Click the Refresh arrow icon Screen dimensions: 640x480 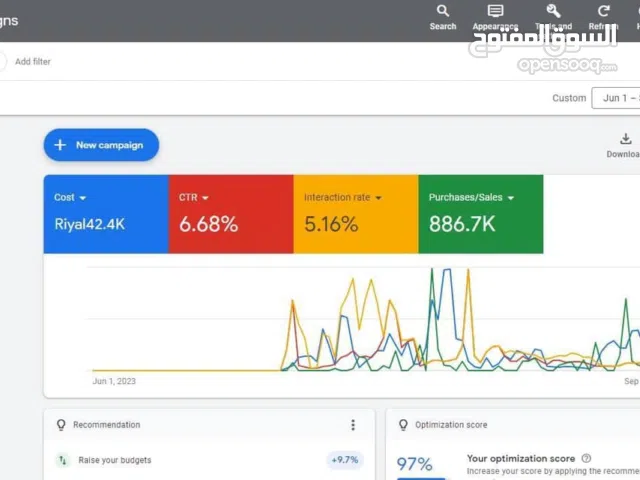(603, 11)
